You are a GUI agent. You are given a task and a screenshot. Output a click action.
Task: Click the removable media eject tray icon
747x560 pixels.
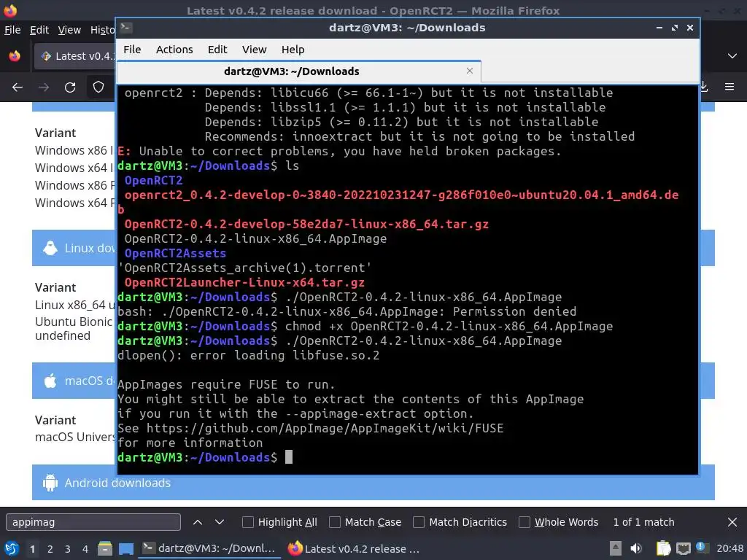click(x=616, y=548)
